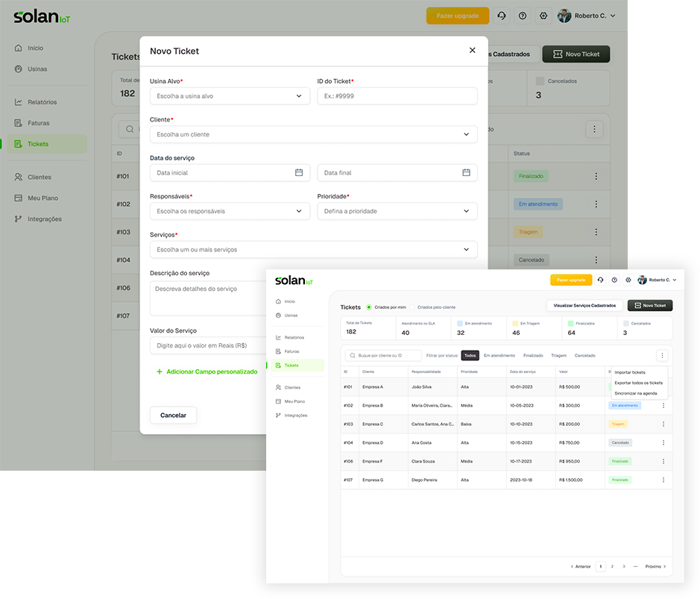Click the blue 'Em atendimento' color swatch
The height and width of the screenshot is (599, 700).
pos(460,323)
